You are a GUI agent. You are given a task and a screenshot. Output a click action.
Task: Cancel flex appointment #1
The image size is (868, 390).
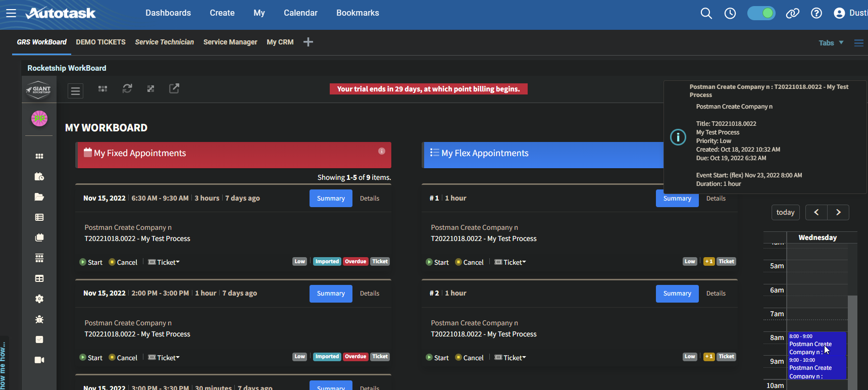tap(470, 262)
